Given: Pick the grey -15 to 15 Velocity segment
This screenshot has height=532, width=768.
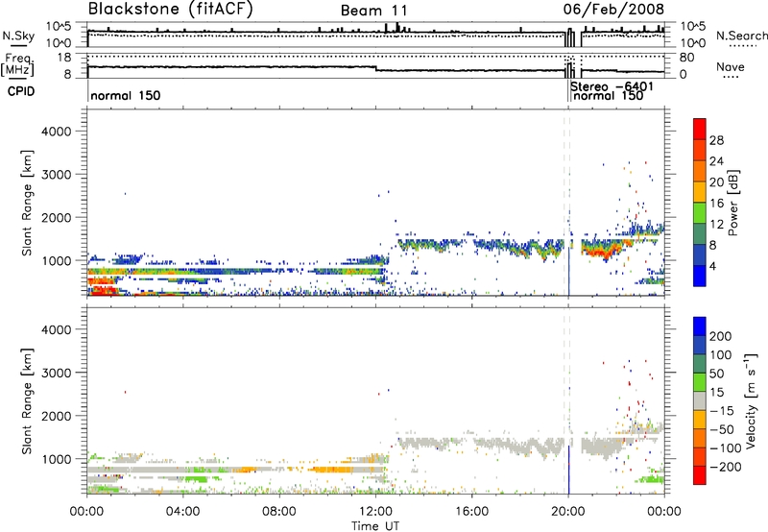Looking at the screenshot, I should pos(700,400).
